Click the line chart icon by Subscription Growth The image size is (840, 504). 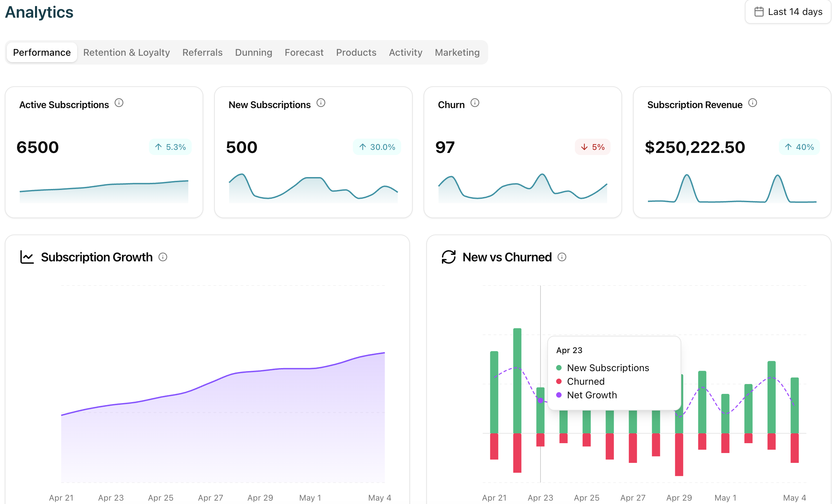[x=27, y=257]
